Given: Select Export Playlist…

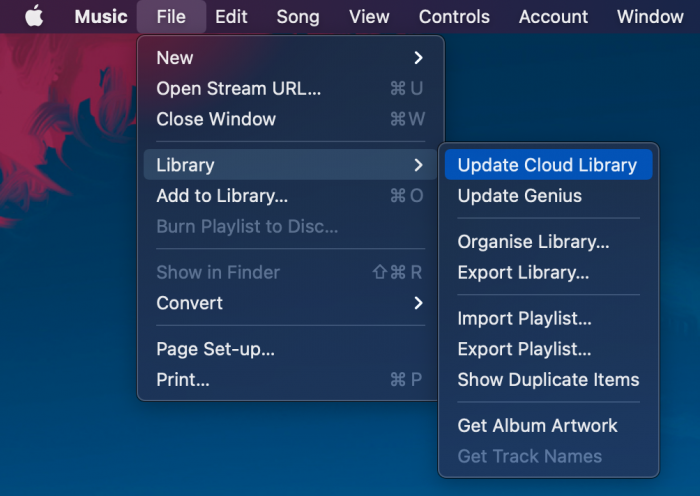Looking at the screenshot, I should click(549, 349).
